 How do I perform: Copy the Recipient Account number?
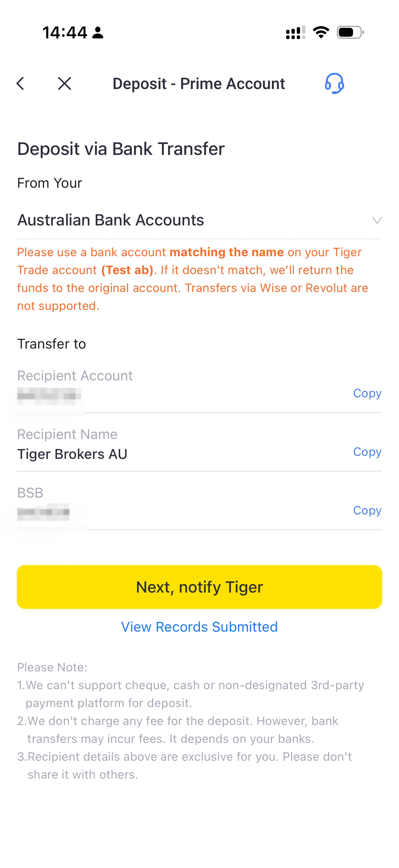click(x=367, y=393)
